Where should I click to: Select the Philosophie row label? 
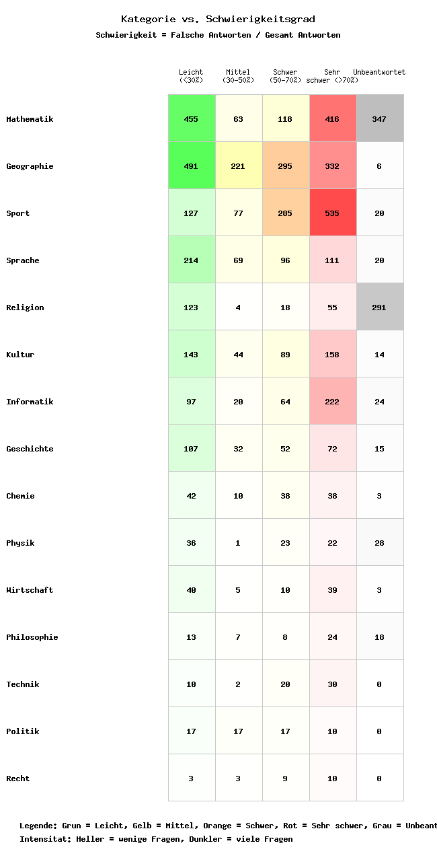point(32,637)
